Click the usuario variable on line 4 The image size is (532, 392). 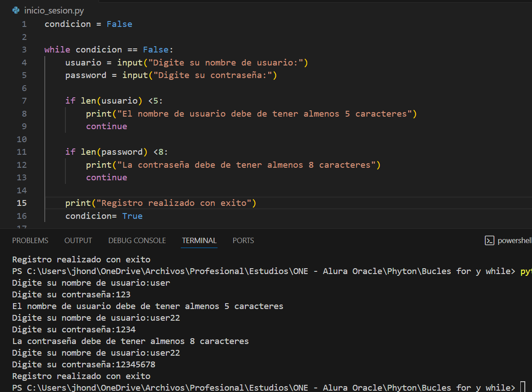(x=83, y=63)
